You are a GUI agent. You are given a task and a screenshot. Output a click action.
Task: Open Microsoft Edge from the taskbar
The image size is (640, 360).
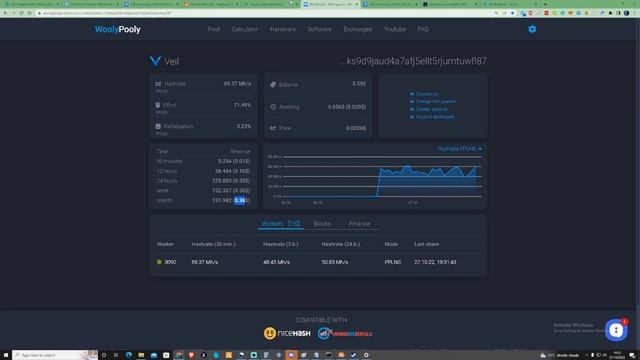(129, 355)
